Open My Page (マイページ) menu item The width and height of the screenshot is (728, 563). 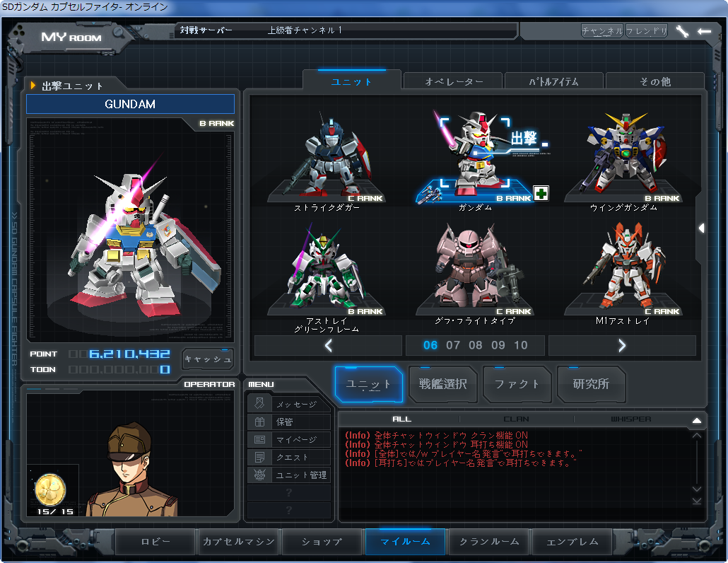click(x=290, y=439)
